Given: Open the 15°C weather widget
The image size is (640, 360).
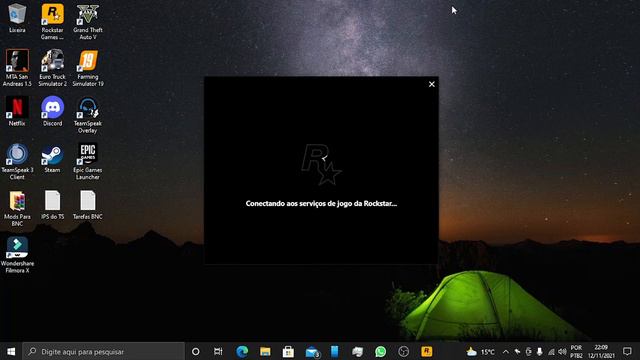Looking at the screenshot, I should tap(481, 351).
